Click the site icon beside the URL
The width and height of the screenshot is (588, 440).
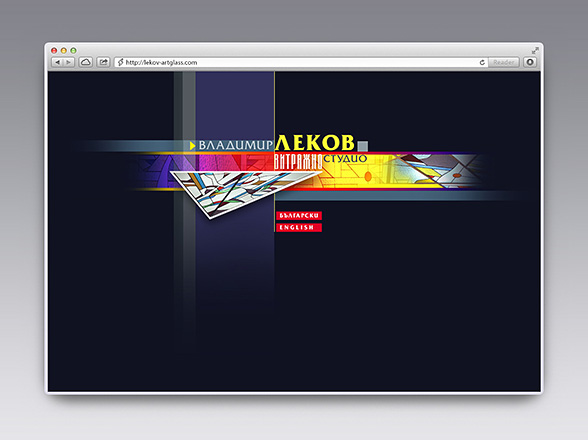click(x=120, y=62)
